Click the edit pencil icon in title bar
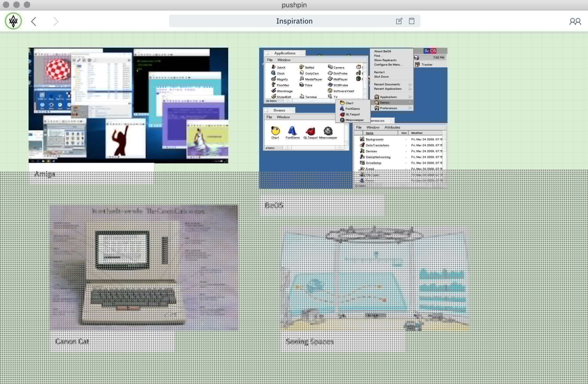Viewport: 588px width, 384px height. 399,21
